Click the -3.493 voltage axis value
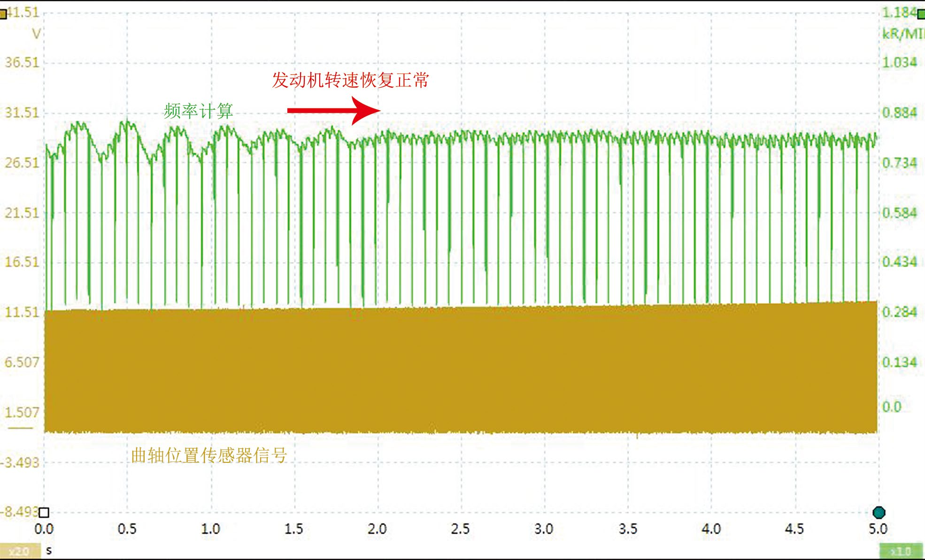 pos(20,463)
